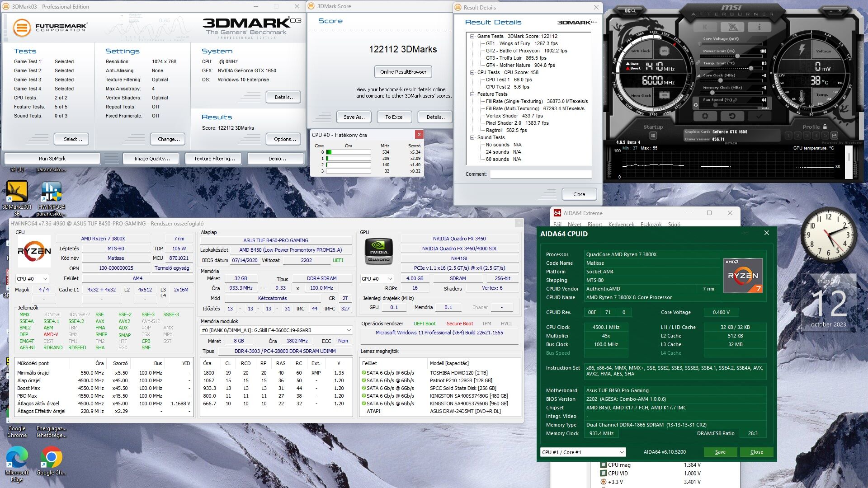This screenshot has height=488, width=868.
Task: Toggle Apply at Windows Startup in Afterburner
Action: [653, 136]
